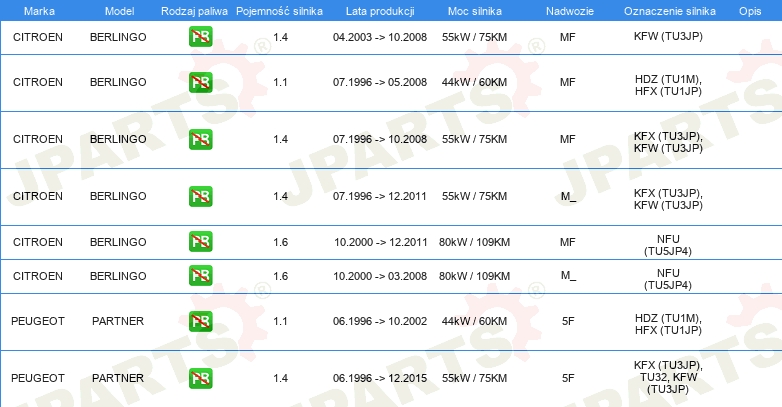
Task: Click 80kW / 109KM in the 10.2000 -> 03.2008 row
Action: click(474, 276)
